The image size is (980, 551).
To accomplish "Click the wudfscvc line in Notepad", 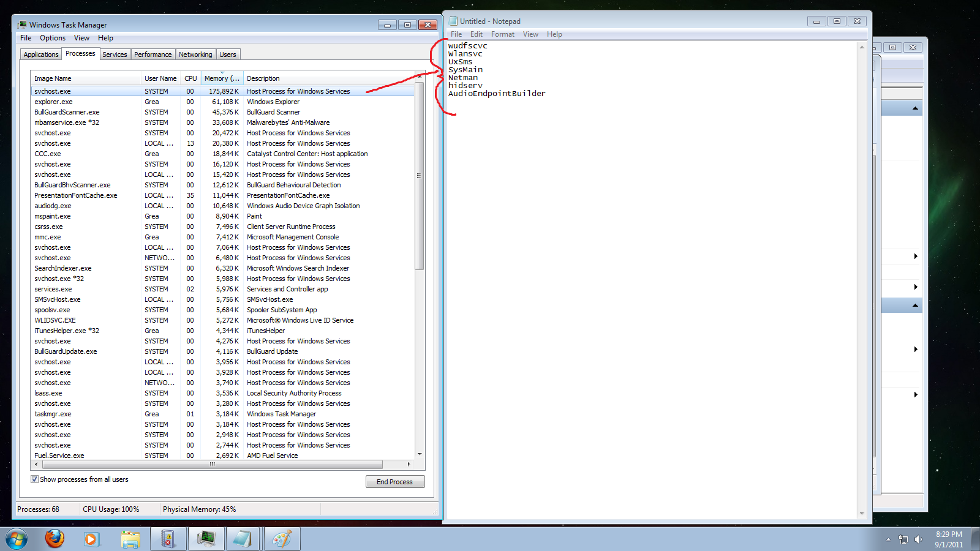I will click(468, 46).
